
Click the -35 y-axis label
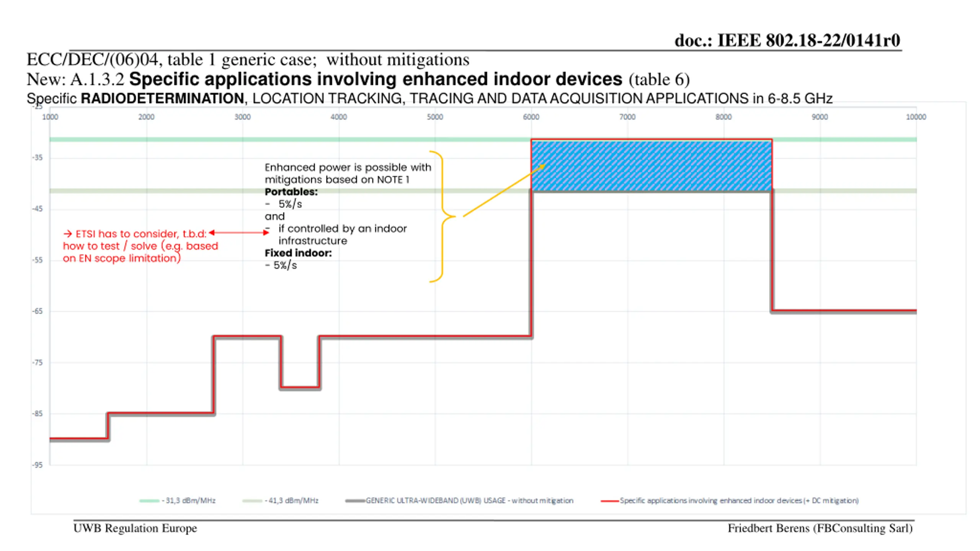[x=38, y=158]
